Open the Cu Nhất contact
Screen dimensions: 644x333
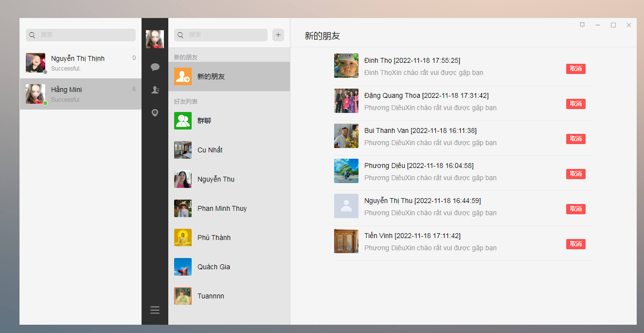click(210, 150)
